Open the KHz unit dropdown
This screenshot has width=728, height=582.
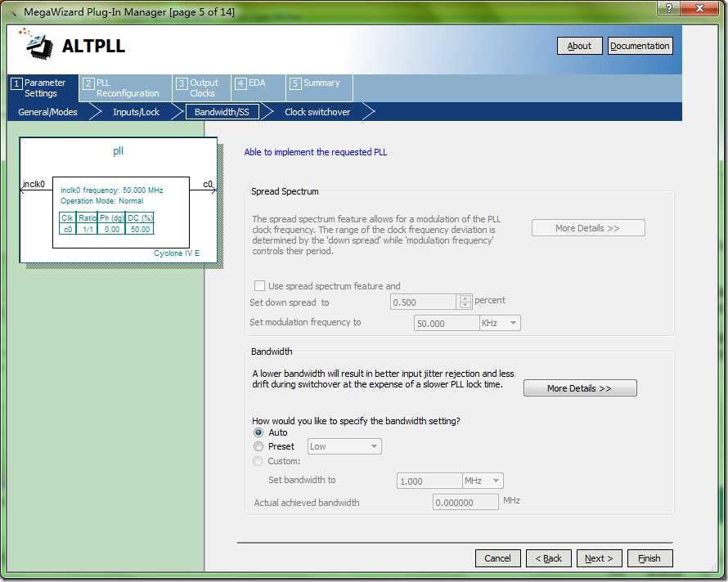click(500, 323)
